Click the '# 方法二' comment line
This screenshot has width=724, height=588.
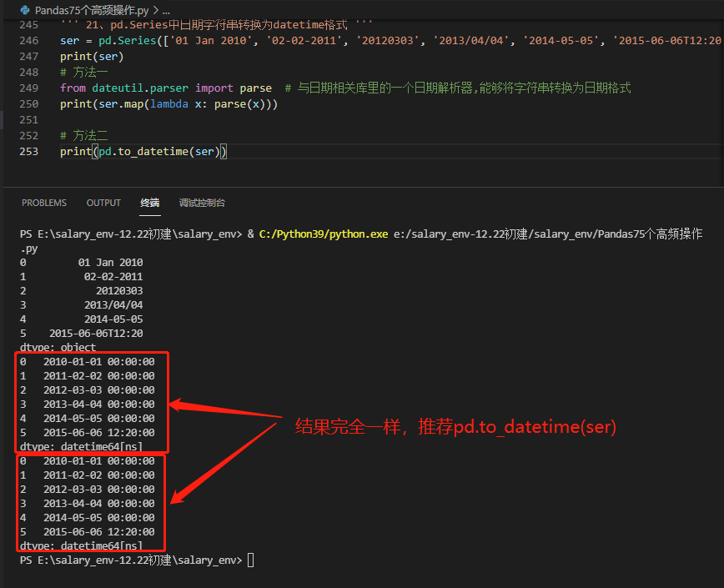[83, 136]
